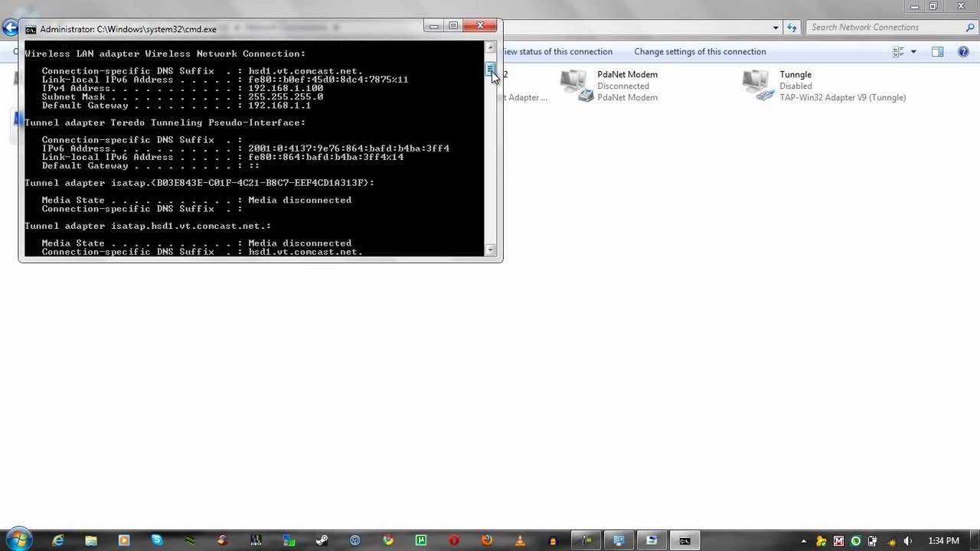Switch to the Network Connections taskbar button
The image size is (980, 551).
(619, 540)
